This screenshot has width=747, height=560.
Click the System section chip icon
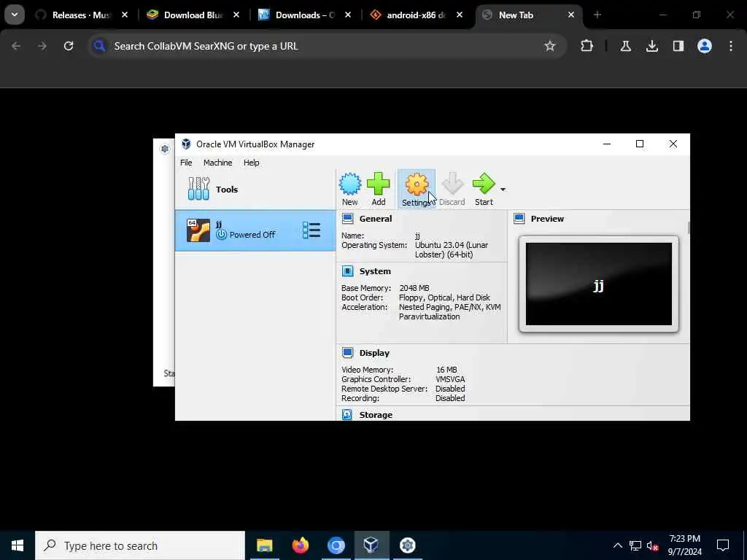coord(348,271)
